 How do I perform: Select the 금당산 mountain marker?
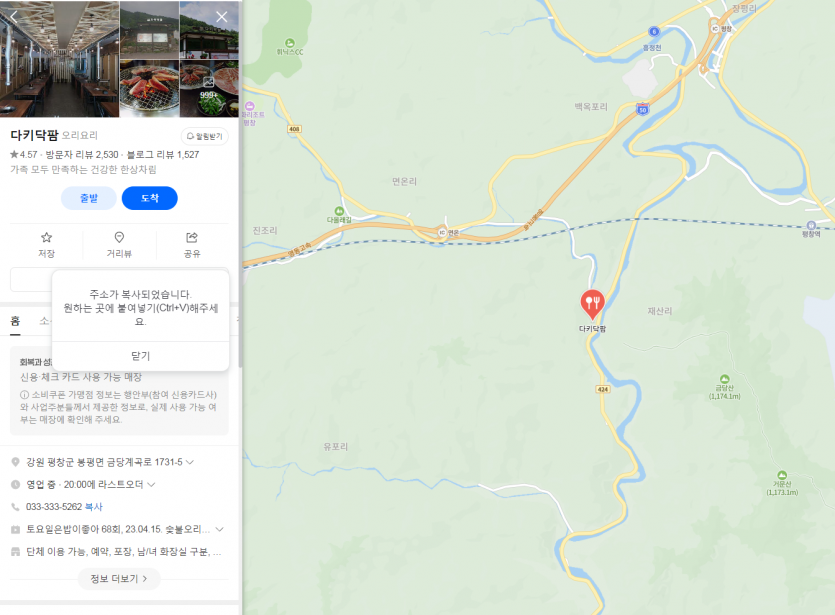[724, 379]
